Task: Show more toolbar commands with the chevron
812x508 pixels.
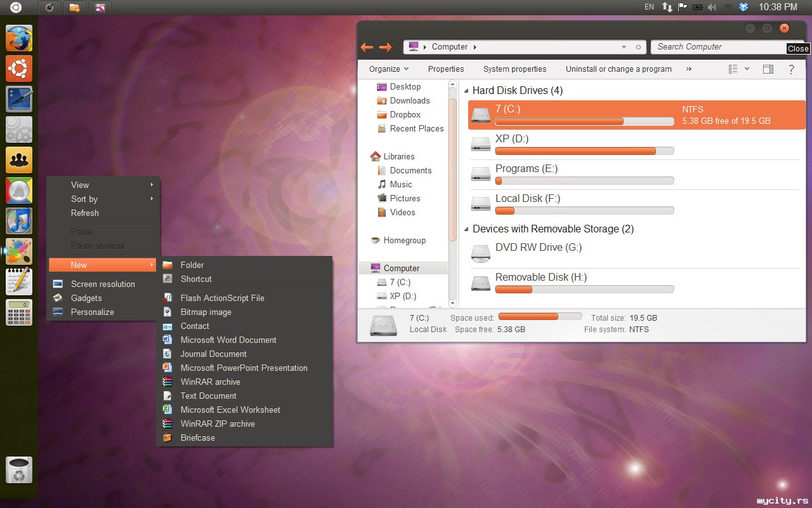Action: tap(689, 69)
